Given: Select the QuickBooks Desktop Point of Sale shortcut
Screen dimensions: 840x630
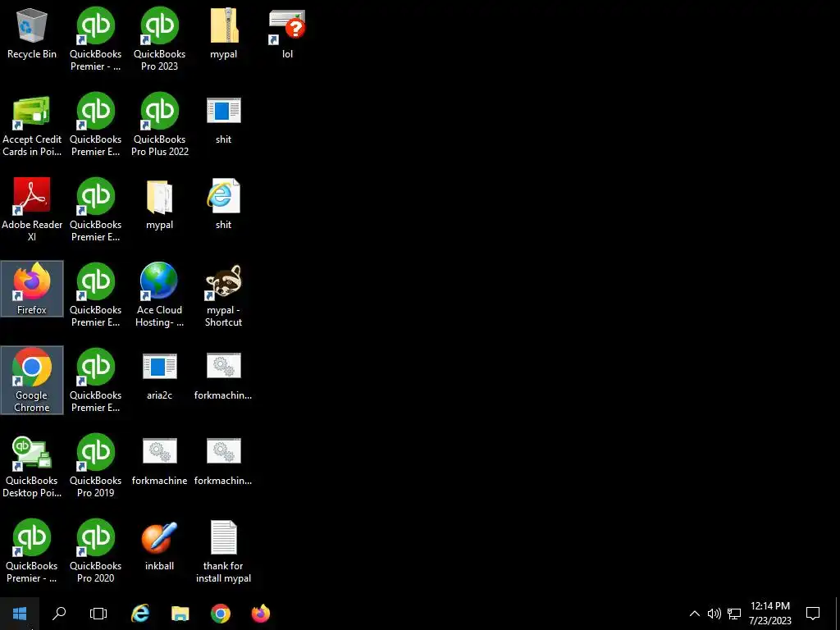Looking at the screenshot, I should [32, 466].
